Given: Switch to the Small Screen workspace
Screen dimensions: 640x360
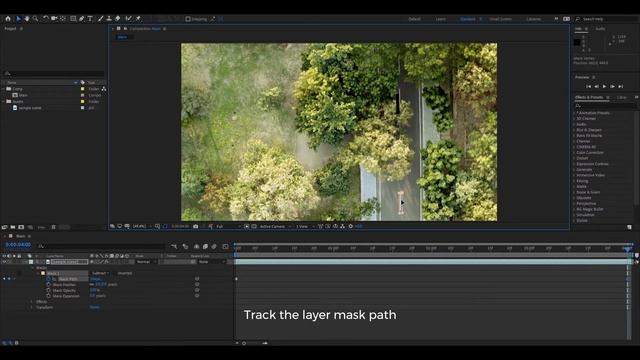Looking at the screenshot, I should pyautogui.click(x=500, y=19).
